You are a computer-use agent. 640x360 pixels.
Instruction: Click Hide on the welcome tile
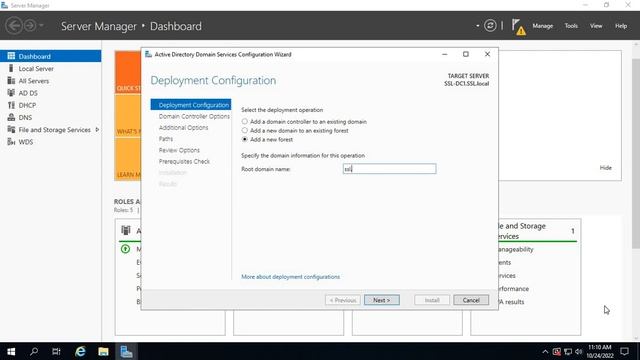tap(605, 167)
